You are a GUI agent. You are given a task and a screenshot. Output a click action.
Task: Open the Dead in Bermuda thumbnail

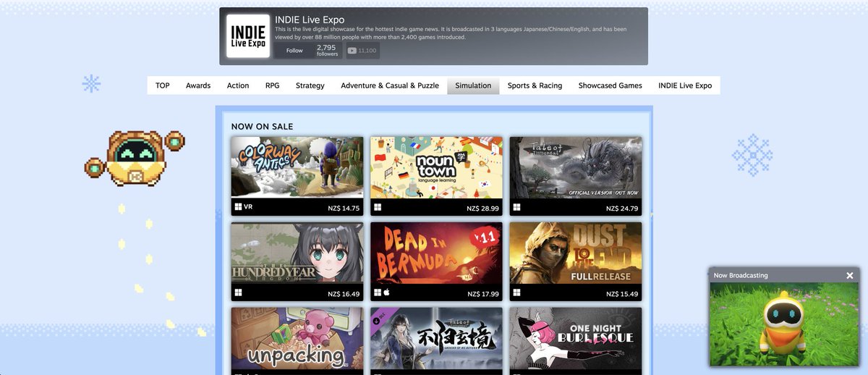pos(436,253)
